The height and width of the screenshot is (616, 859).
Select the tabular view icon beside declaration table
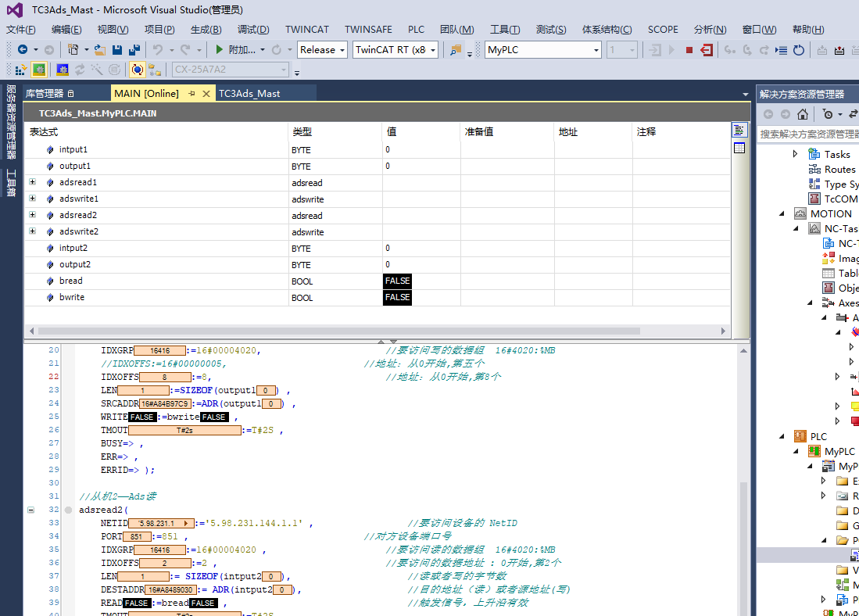pos(739,148)
